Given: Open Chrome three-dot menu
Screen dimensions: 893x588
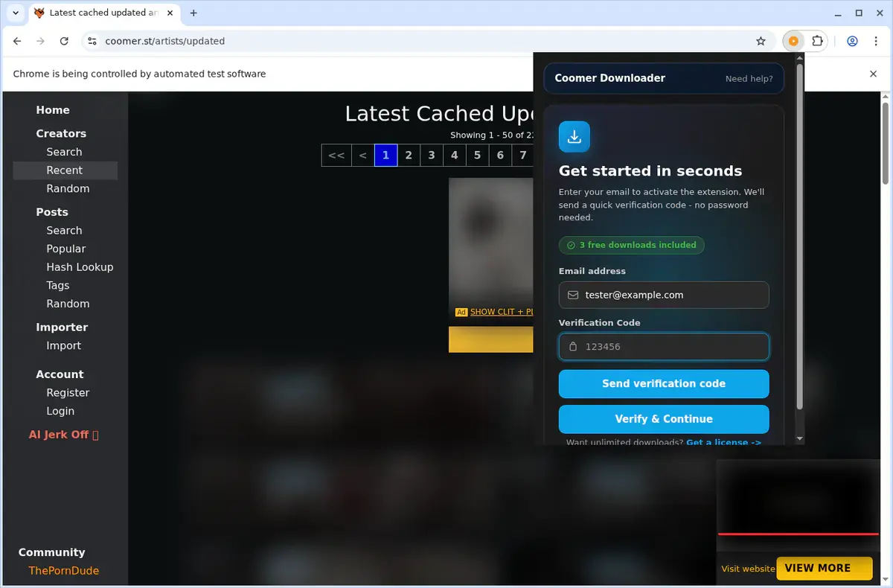Looking at the screenshot, I should point(875,41).
